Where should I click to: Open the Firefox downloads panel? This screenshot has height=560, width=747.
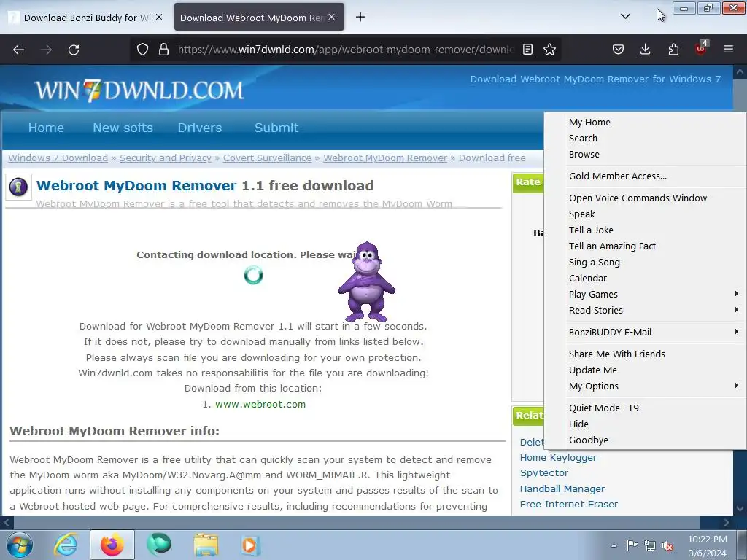(x=645, y=50)
